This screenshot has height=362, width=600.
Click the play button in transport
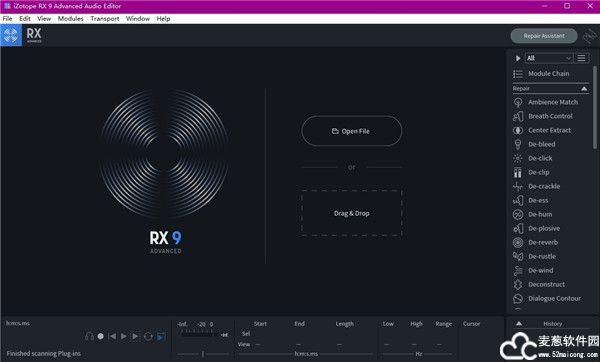point(124,336)
